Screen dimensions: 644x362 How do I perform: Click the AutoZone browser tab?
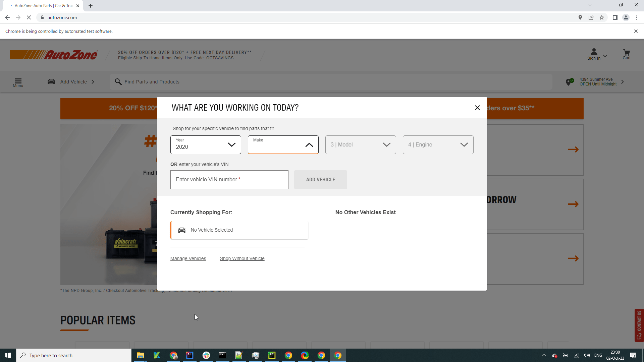pyautogui.click(x=43, y=6)
